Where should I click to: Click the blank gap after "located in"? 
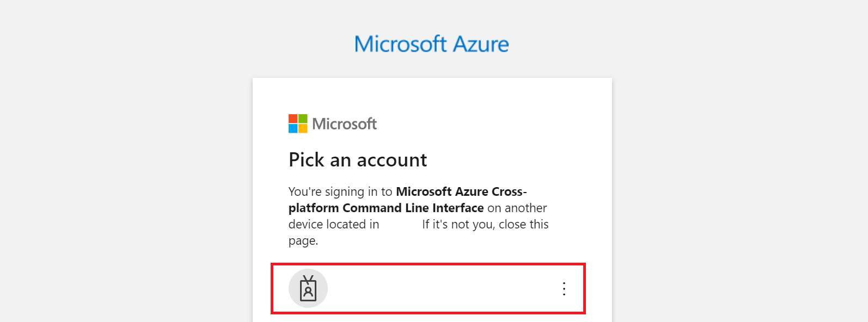point(400,224)
